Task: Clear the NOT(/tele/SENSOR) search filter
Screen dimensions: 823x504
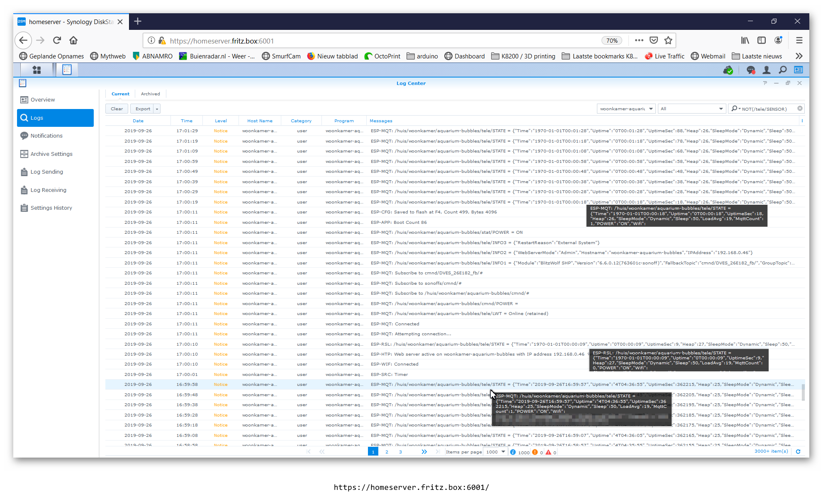Action: click(800, 108)
